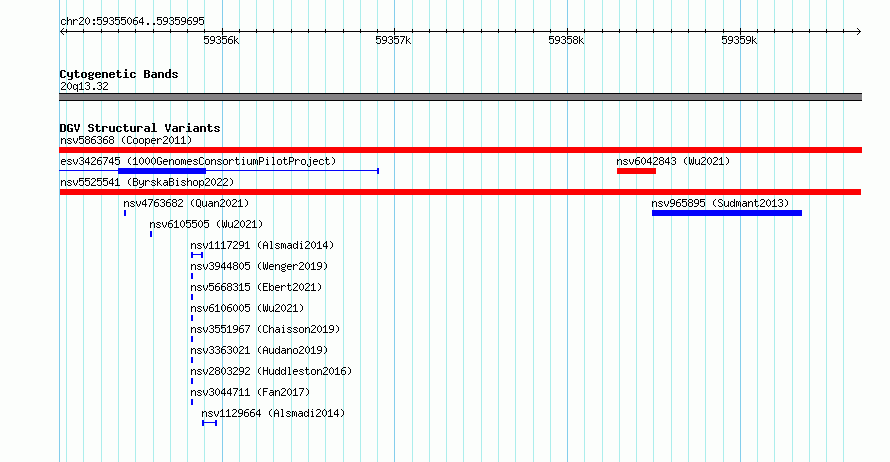
Task: Click the short red nsv6042843 bar
Action: [x=636, y=171]
